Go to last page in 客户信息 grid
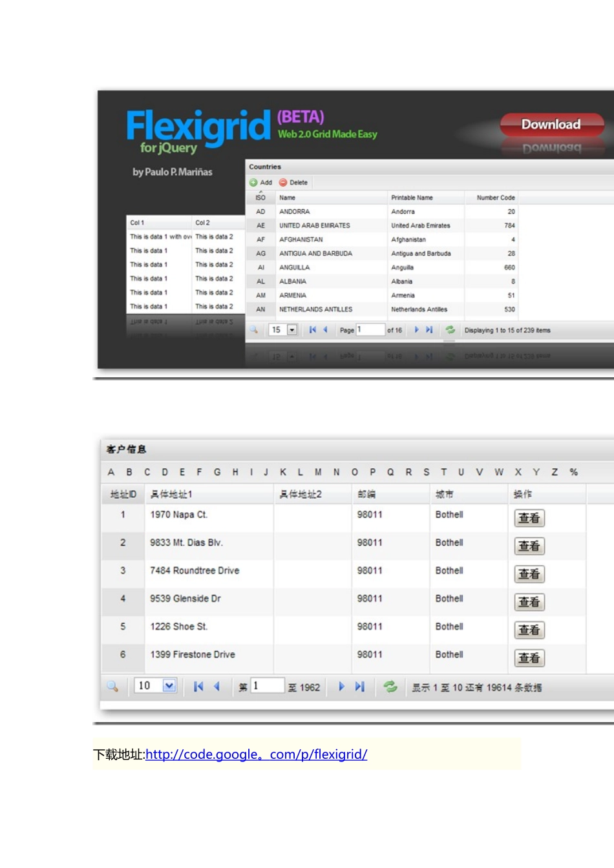614x868 pixels. (x=360, y=687)
